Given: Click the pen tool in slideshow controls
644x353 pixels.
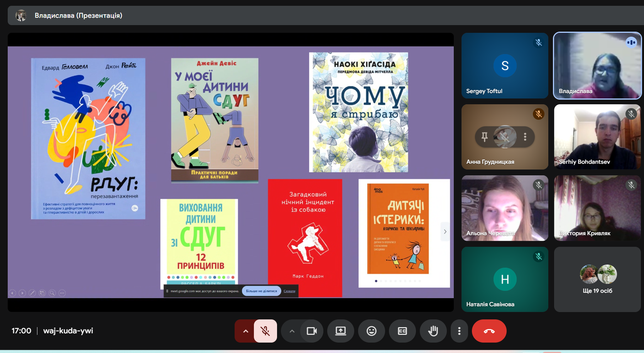Looking at the screenshot, I should coord(32,293).
